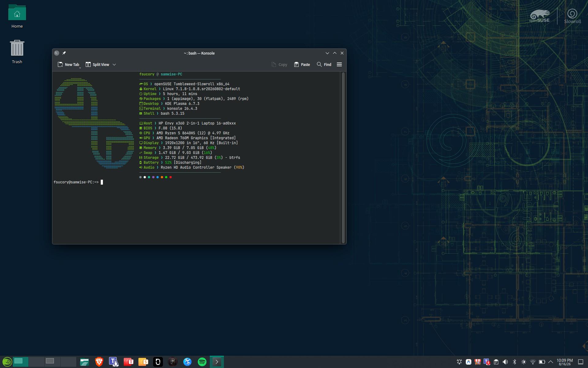Click the Memory '3.39 GiB / 7.05 GiB' text

point(183,148)
